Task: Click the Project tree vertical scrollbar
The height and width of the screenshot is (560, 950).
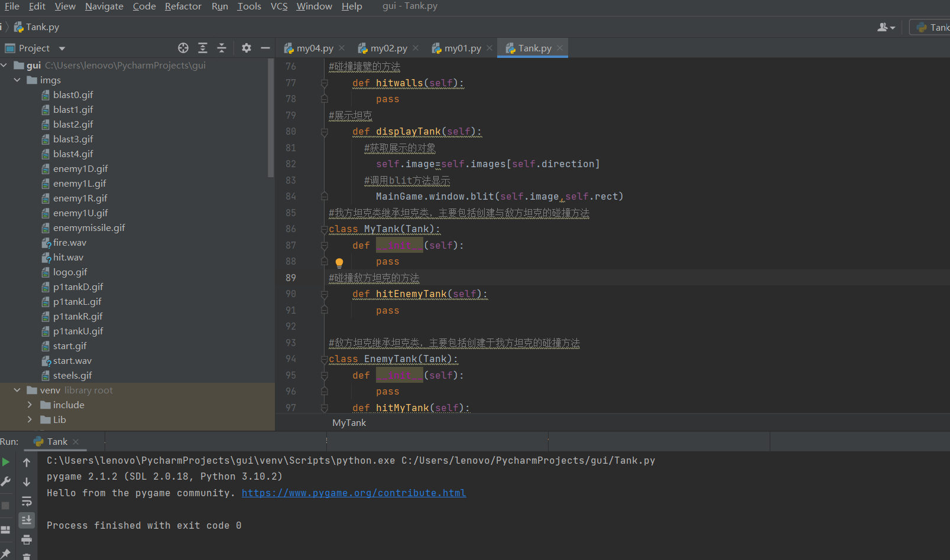Action: (271, 118)
